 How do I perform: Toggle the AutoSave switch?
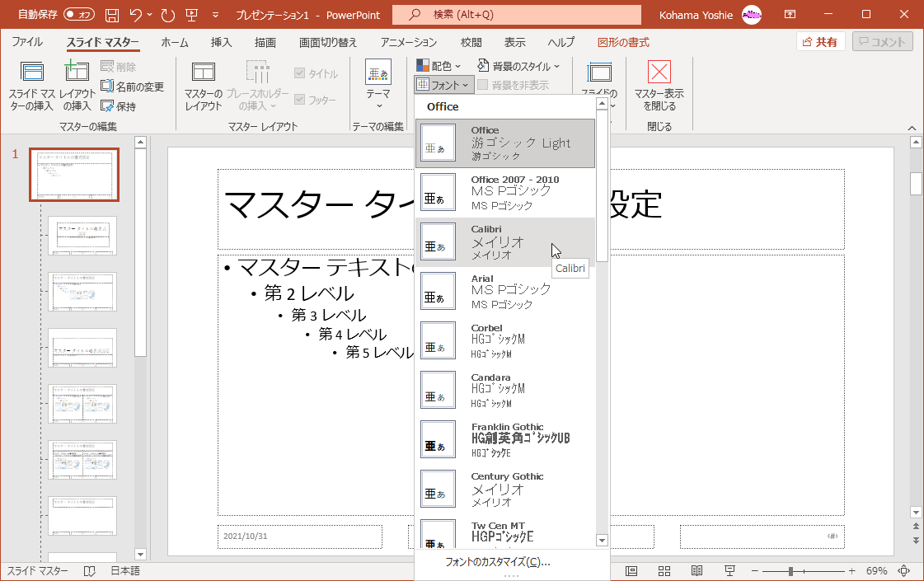[78, 15]
